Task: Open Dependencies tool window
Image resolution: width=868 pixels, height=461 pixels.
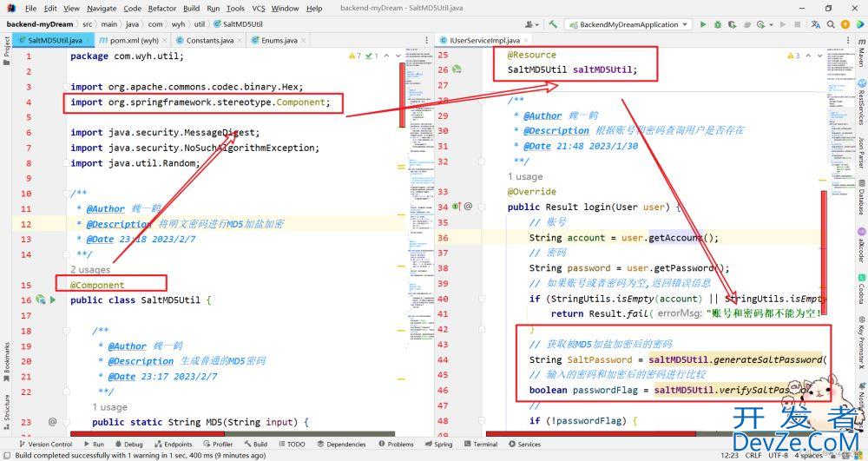Action: 341,445
